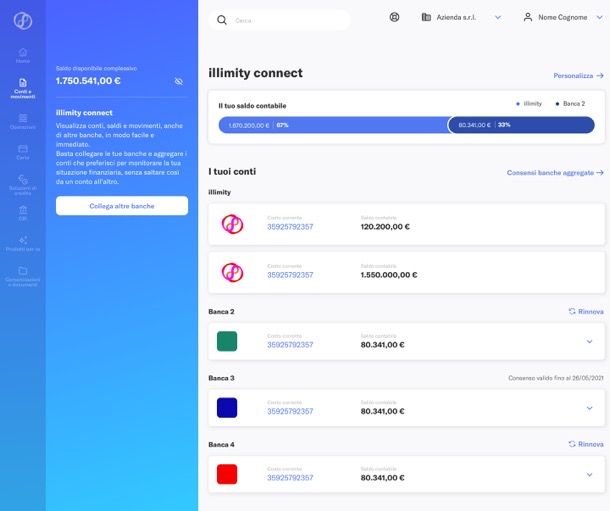Open account number in 1.550.000,00 € row
Screen dimensions: 610x511
[x=290, y=275]
